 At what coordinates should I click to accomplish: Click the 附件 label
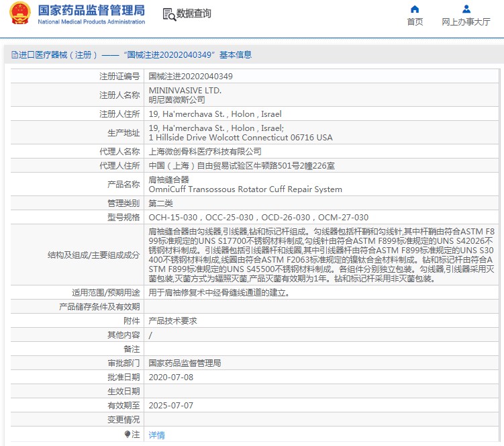tap(132, 321)
